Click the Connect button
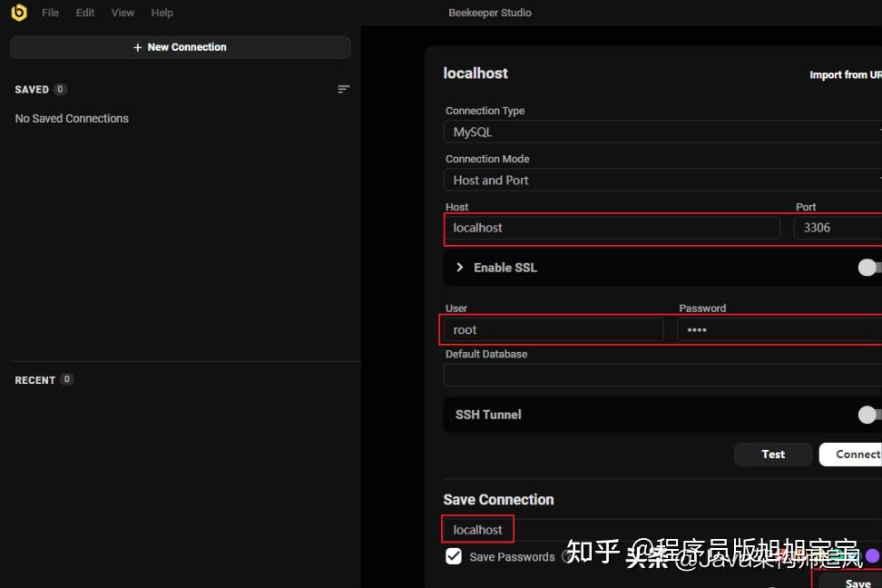The width and height of the screenshot is (882, 588). (850, 454)
